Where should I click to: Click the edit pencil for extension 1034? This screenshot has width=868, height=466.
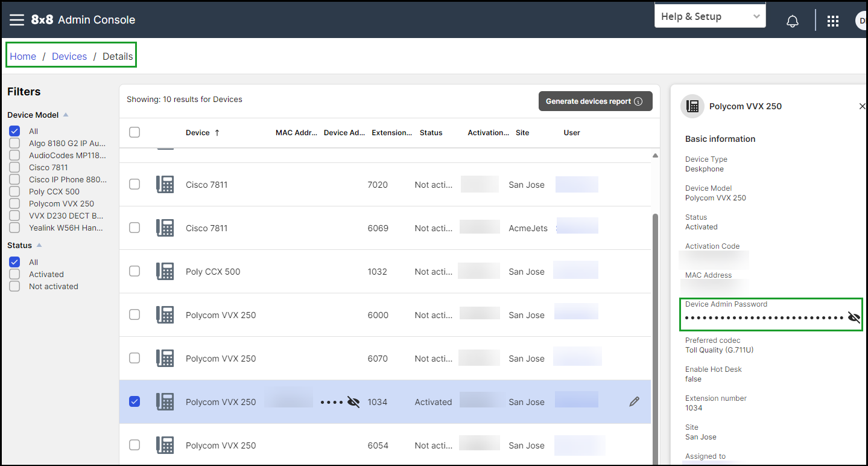click(x=634, y=401)
